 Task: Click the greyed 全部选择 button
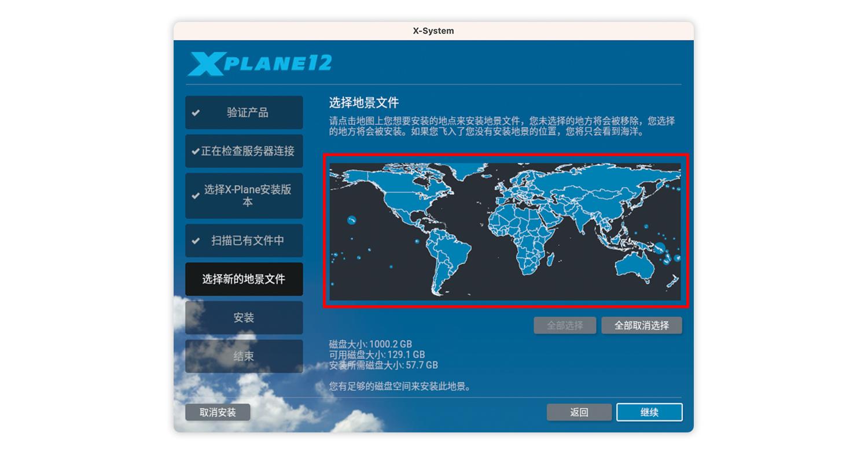point(565,325)
